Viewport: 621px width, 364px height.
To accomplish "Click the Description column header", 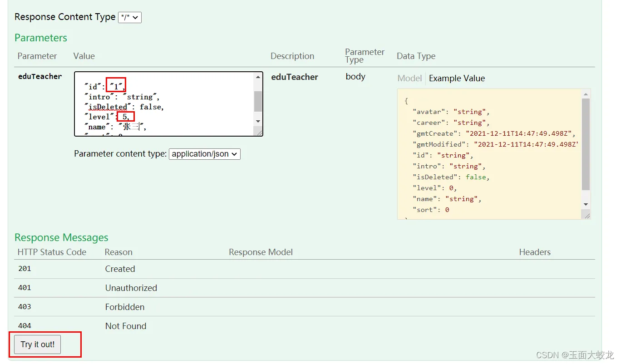I will [x=292, y=56].
